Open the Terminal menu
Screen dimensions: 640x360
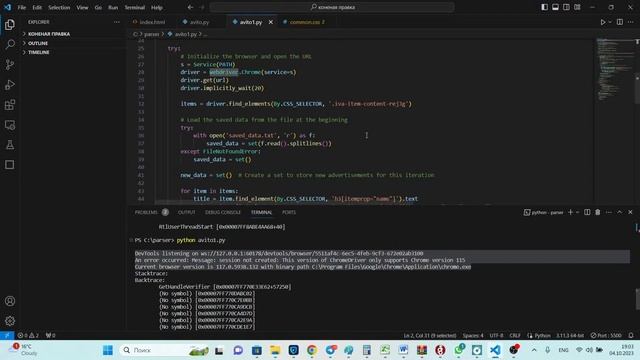pos(135,7)
